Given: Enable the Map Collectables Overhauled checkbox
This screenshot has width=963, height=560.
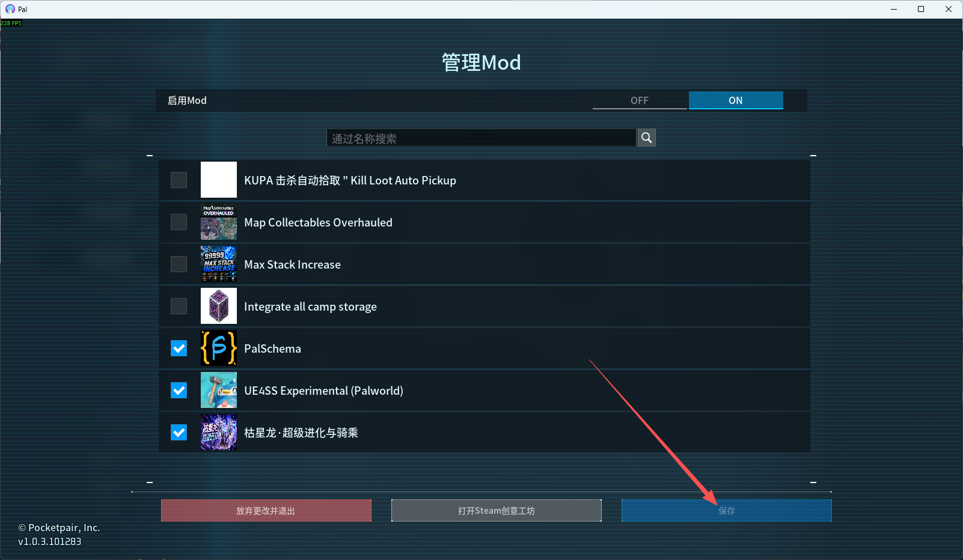Looking at the screenshot, I should (179, 222).
